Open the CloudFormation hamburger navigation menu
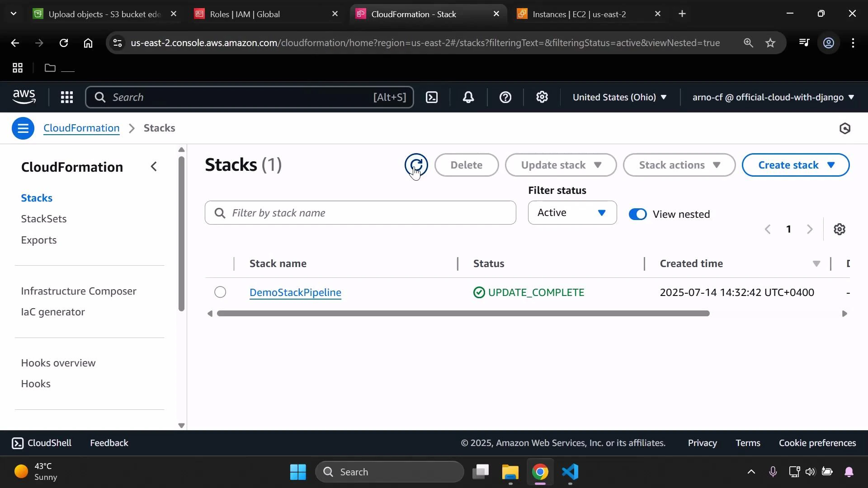Screen dimensions: 868x488 tap(23, 128)
